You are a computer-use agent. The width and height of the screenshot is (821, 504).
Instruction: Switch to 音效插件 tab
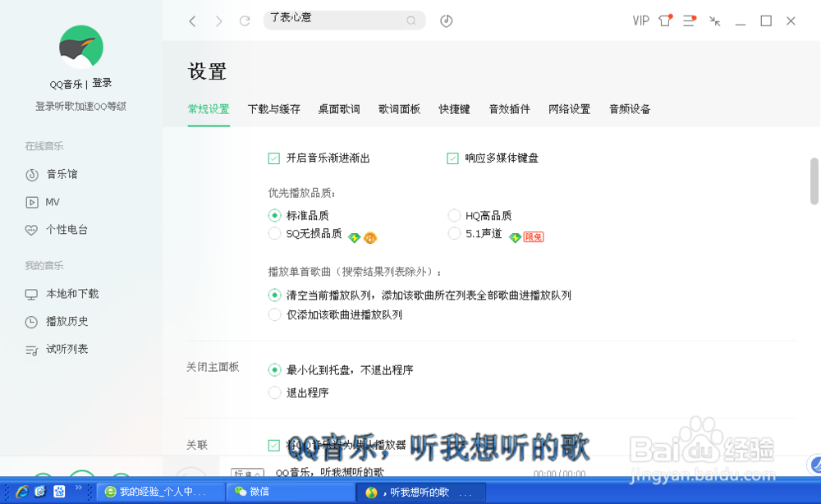(510, 109)
